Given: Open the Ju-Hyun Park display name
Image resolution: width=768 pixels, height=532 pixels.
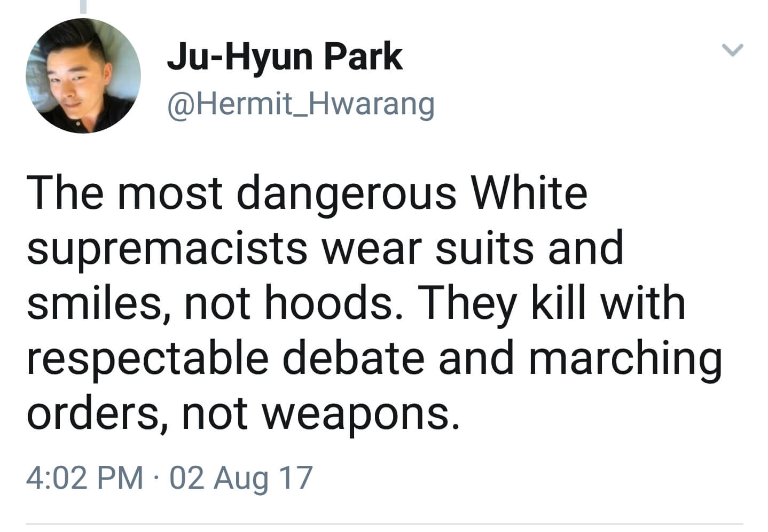Looking at the screenshot, I should 285,57.
